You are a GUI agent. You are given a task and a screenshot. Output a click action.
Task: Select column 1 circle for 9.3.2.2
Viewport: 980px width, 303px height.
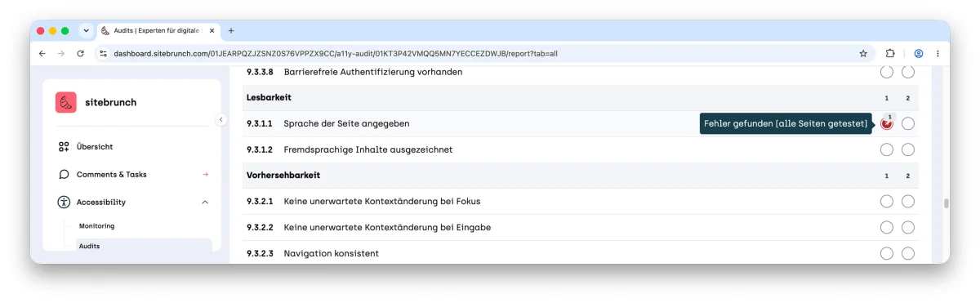887,227
